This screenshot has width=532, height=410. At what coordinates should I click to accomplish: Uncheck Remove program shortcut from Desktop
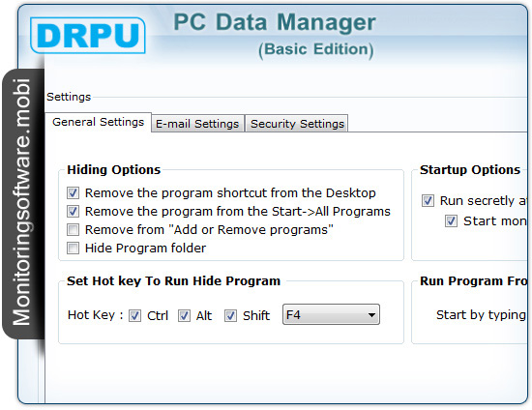click(73, 193)
